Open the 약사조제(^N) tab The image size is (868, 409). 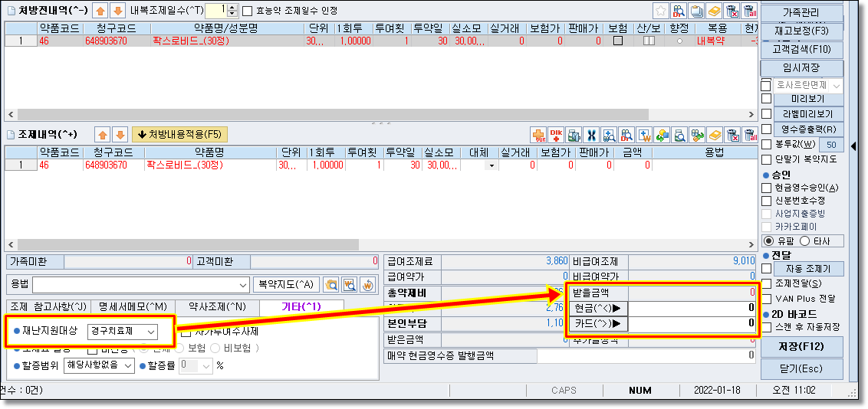click(216, 307)
